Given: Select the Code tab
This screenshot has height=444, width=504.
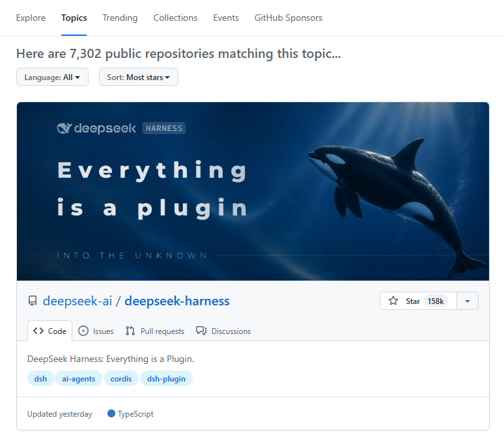Looking at the screenshot, I should point(50,331).
